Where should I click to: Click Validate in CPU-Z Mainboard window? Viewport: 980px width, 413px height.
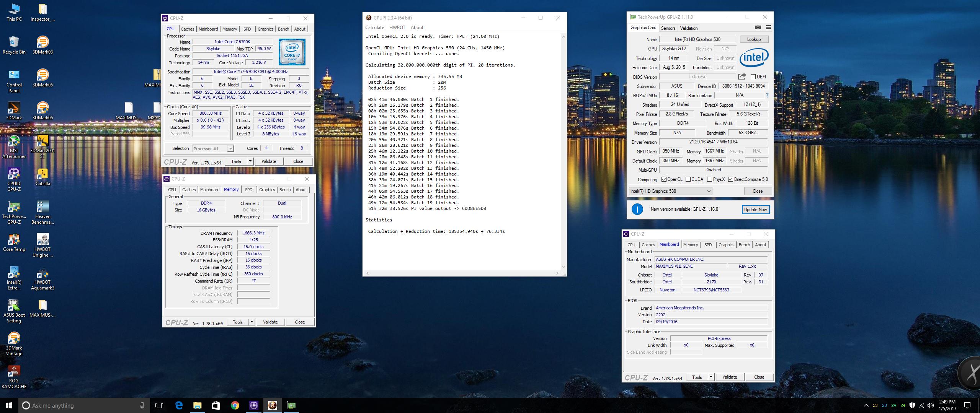pyautogui.click(x=730, y=377)
